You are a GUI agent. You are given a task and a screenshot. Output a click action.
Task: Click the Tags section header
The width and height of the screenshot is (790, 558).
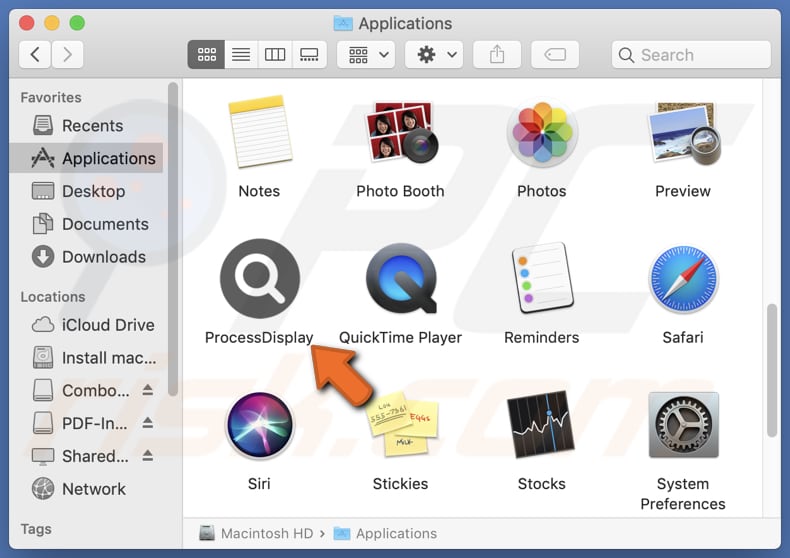36,529
